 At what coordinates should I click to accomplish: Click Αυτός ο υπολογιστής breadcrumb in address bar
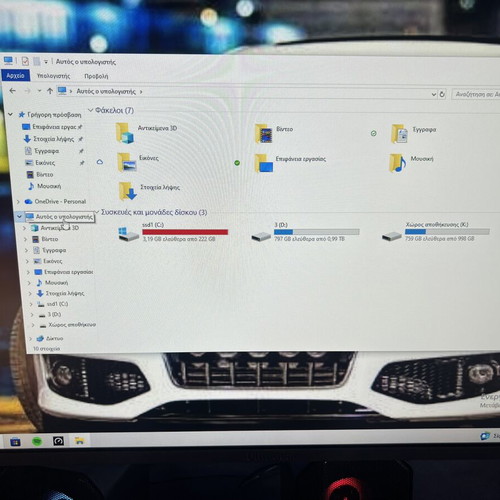(106, 91)
